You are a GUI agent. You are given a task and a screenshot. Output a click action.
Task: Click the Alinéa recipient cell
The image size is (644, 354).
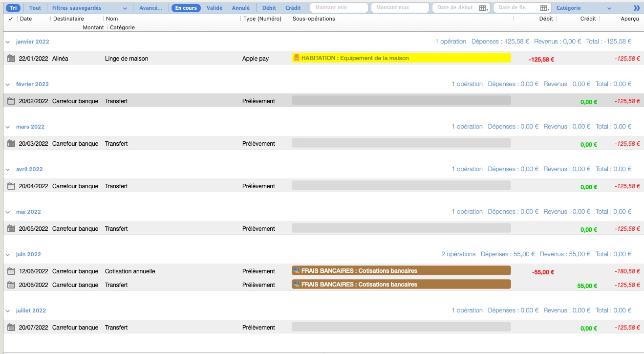(60, 59)
